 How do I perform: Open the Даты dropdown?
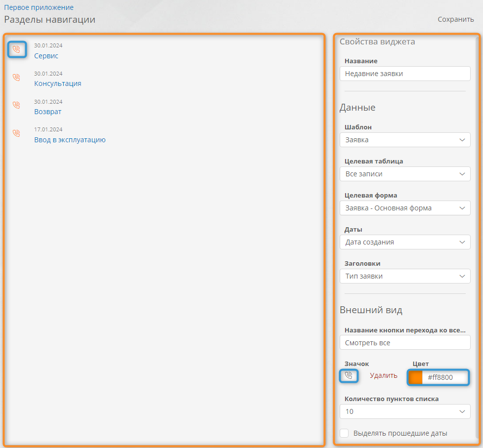(x=405, y=242)
